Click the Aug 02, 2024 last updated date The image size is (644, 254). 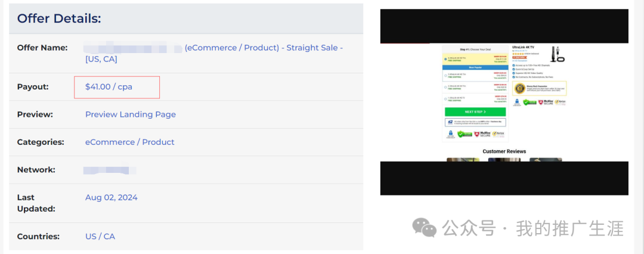[x=112, y=198]
